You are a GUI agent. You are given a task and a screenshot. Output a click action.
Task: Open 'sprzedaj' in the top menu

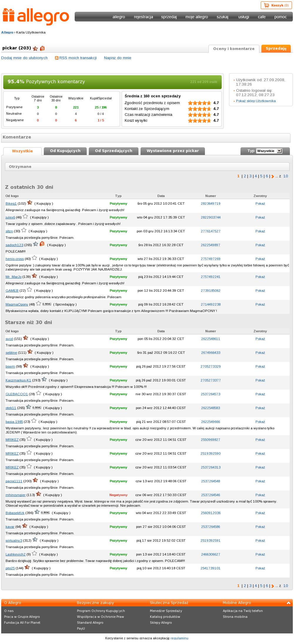point(169,17)
